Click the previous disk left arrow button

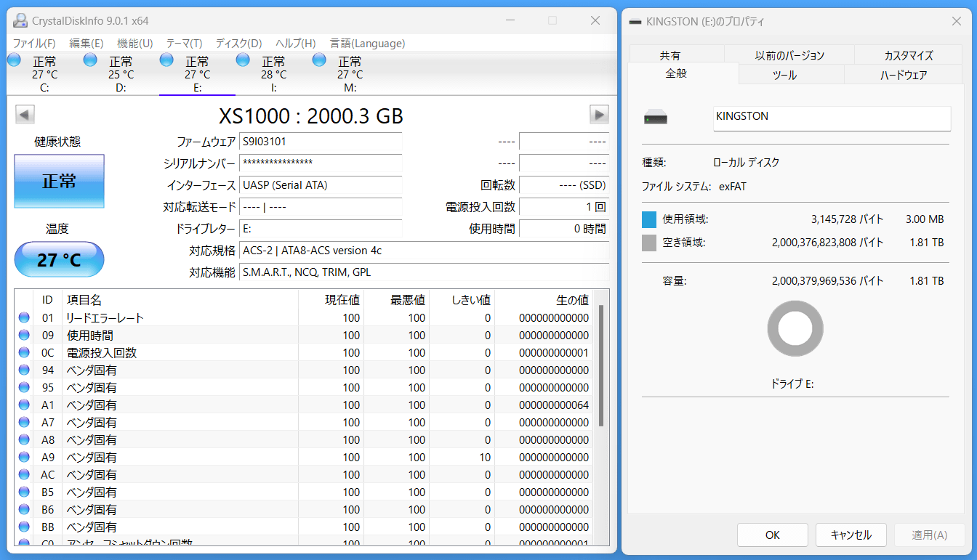(x=25, y=115)
